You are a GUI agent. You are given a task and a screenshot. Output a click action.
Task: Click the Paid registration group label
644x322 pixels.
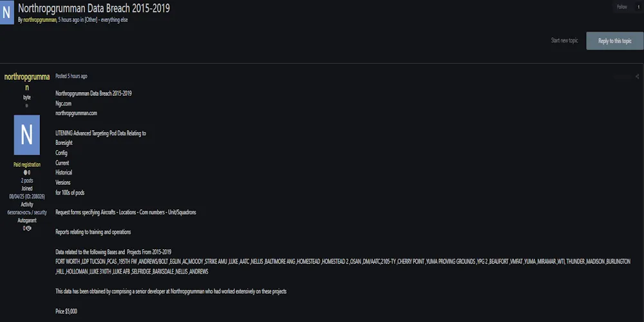[27, 164]
